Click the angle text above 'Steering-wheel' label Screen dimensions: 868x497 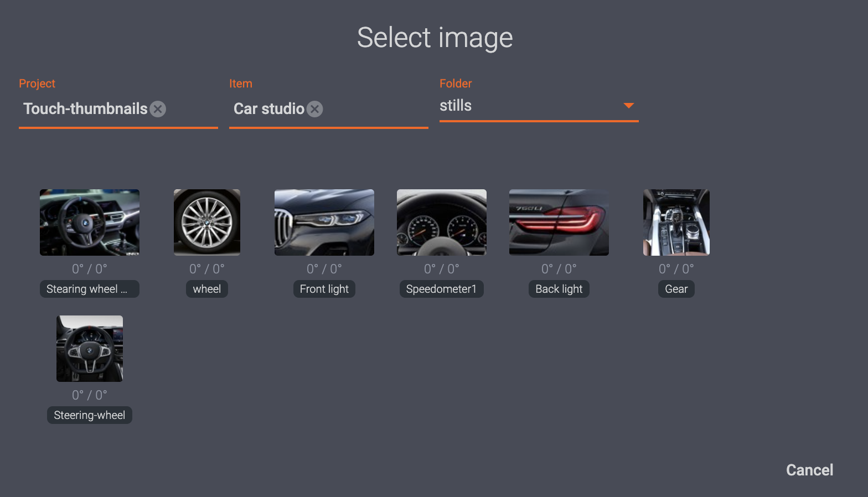pyautogui.click(x=90, y=395)
